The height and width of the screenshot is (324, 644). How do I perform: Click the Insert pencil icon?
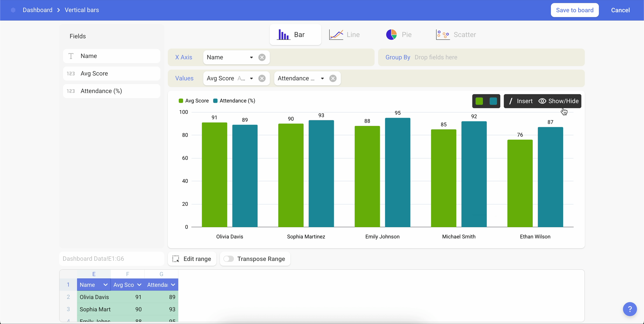pyautogui.click(x=511, y=101)
